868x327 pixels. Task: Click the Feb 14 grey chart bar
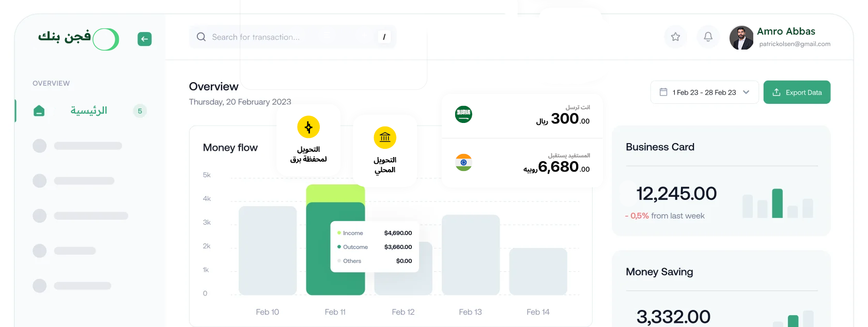(x=538, y=271)
